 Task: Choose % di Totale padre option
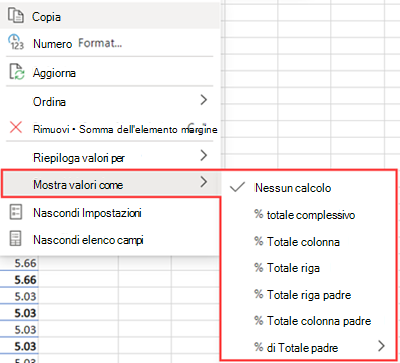[x=309, y=347]
